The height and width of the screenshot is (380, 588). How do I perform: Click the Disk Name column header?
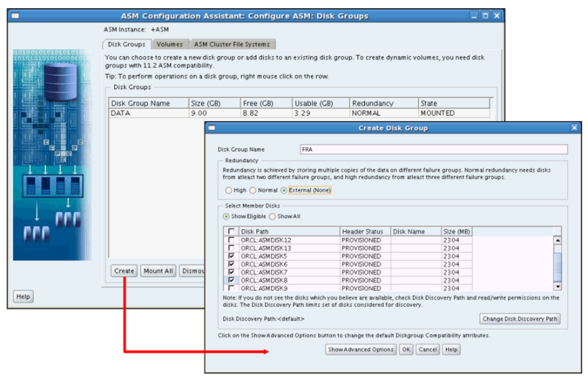click(x=416, y=231)
